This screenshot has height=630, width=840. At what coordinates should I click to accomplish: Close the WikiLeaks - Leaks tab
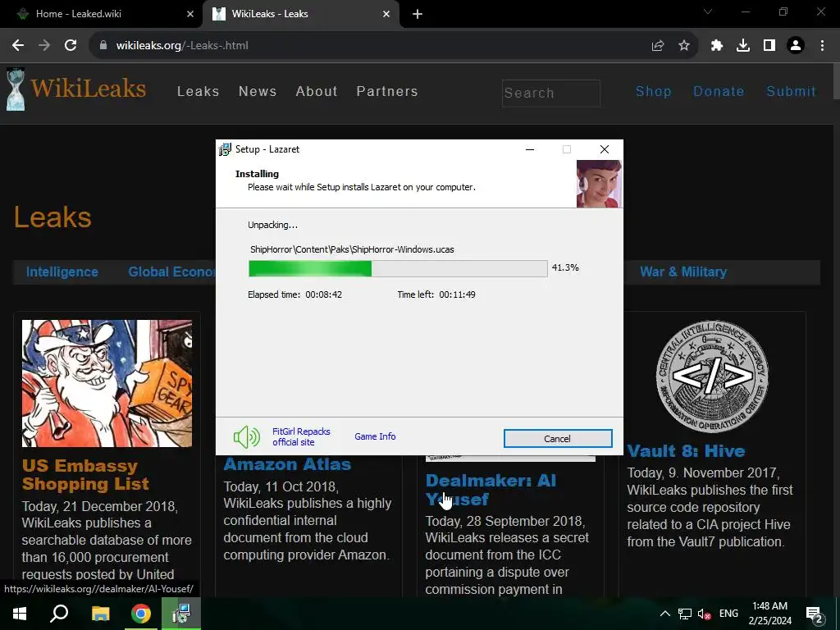[386, 14]
